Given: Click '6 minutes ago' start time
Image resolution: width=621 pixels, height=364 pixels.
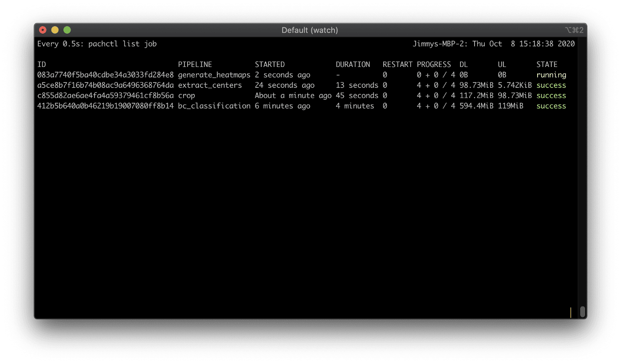Looking at the screenshot, I should click(283, 106).
